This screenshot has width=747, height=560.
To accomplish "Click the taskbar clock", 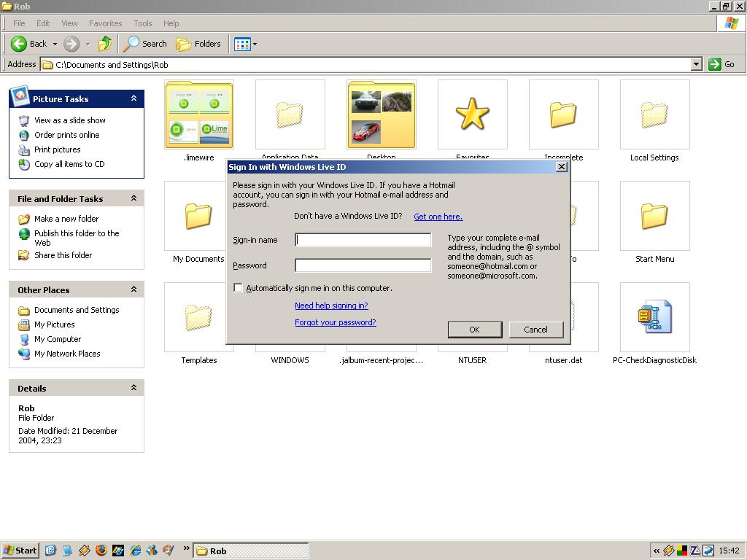I will tap(729, 551).
